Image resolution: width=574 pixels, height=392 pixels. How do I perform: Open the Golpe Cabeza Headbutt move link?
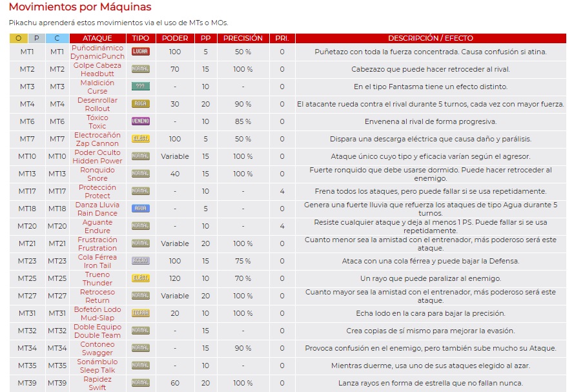(x=97, y=69)
